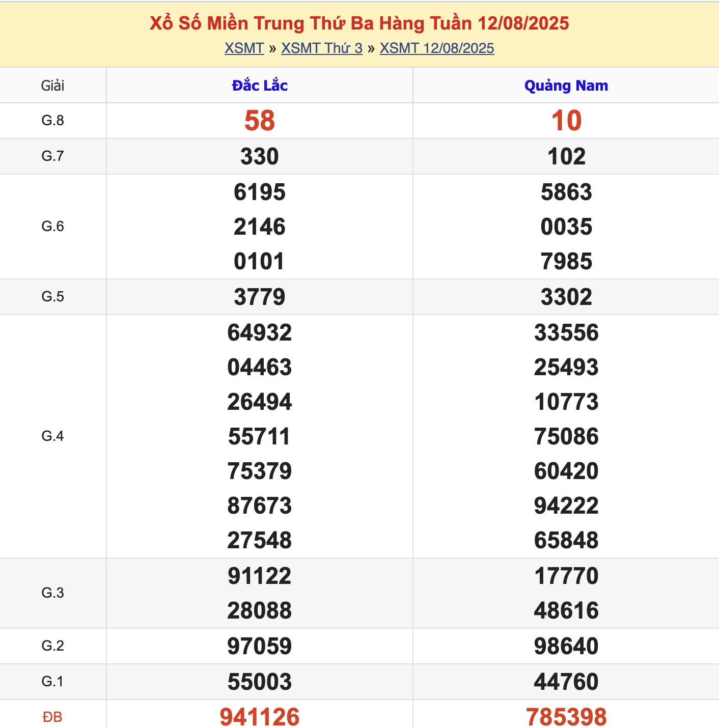Click the Đắc Lắc G.8 number 58
The height and width of the screenshot is (728, 719).
260,121
